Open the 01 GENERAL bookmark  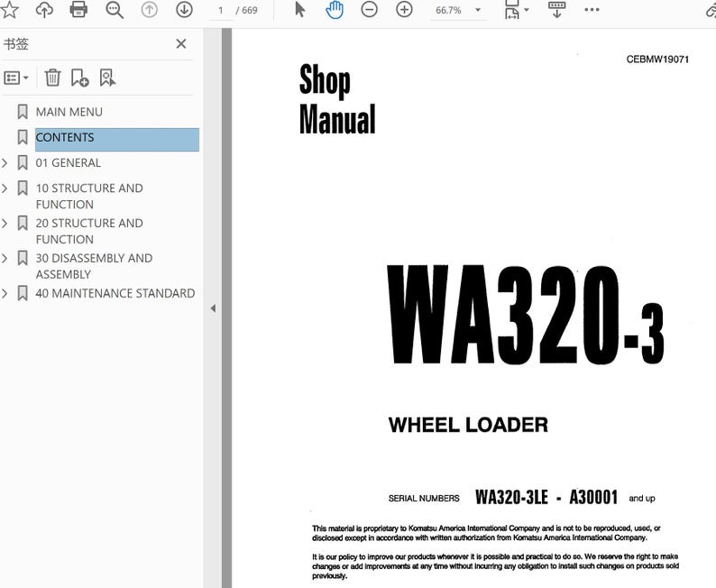coord(68,163)
